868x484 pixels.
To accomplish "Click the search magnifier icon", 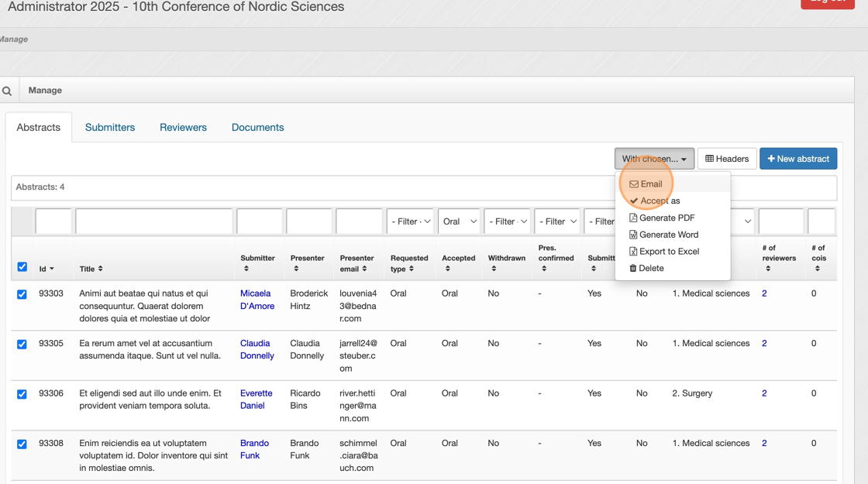I will tap(7, 91).
